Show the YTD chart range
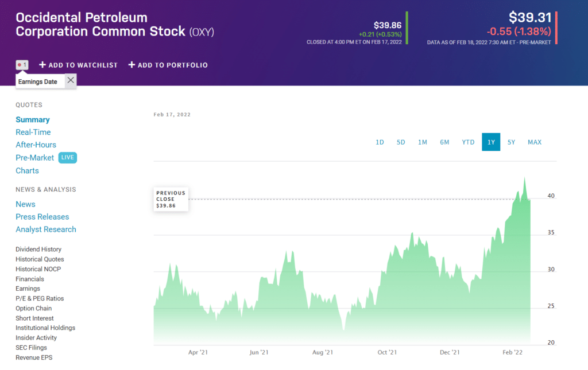 point(468,142)
